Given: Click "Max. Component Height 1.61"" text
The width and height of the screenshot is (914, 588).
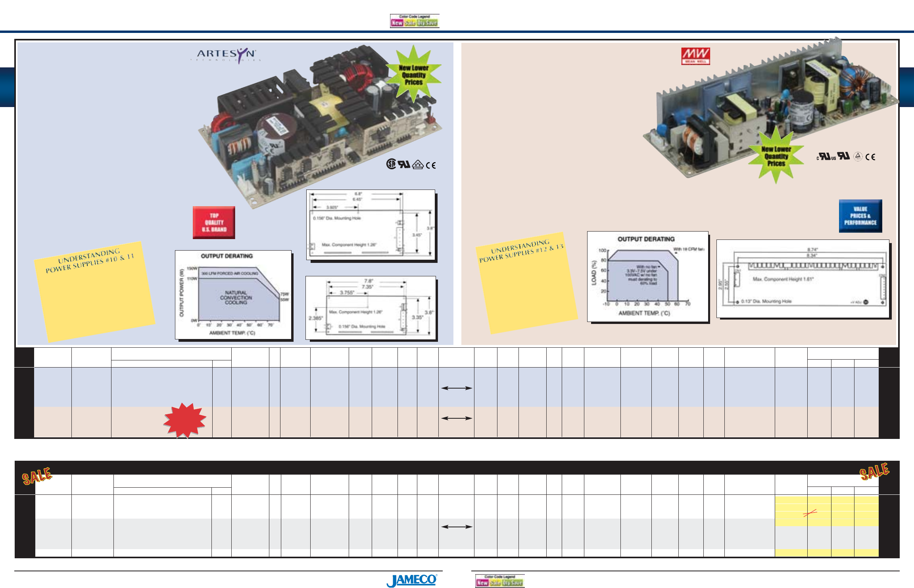Looking at the screenshot, I should tap(783, 279).
